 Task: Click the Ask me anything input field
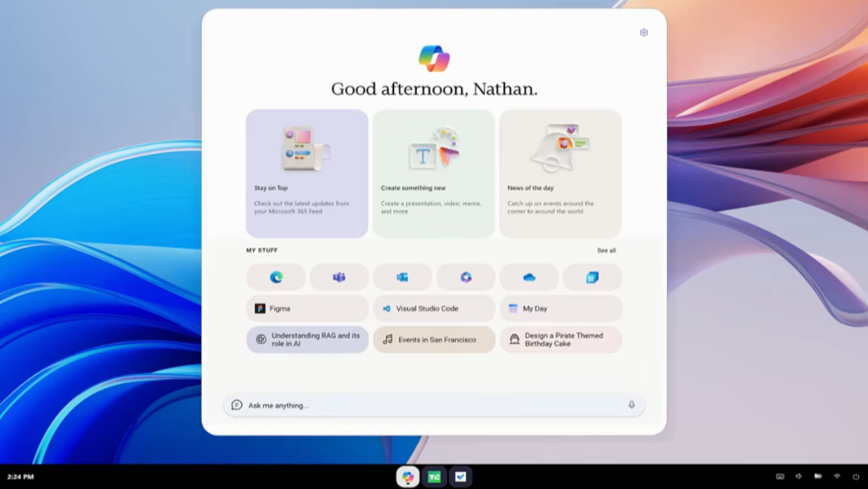tap(435, 405)
